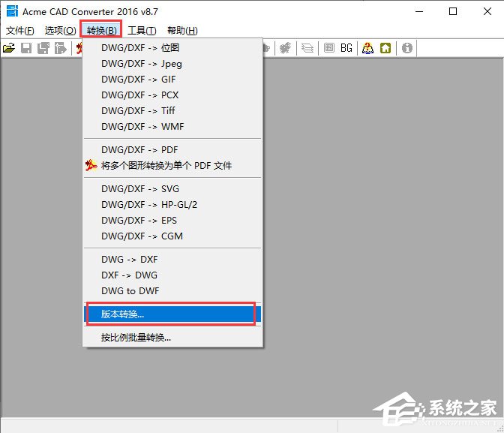This screenshot has width=504, height=433.
Task: Collapse the 转换(B) menu
Action: coord(101,31)
